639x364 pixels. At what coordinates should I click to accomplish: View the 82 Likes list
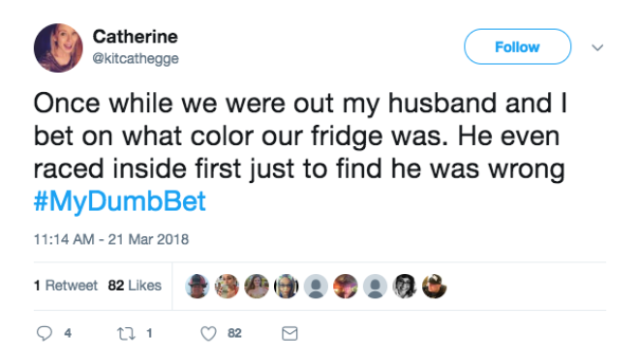[135, 286]
